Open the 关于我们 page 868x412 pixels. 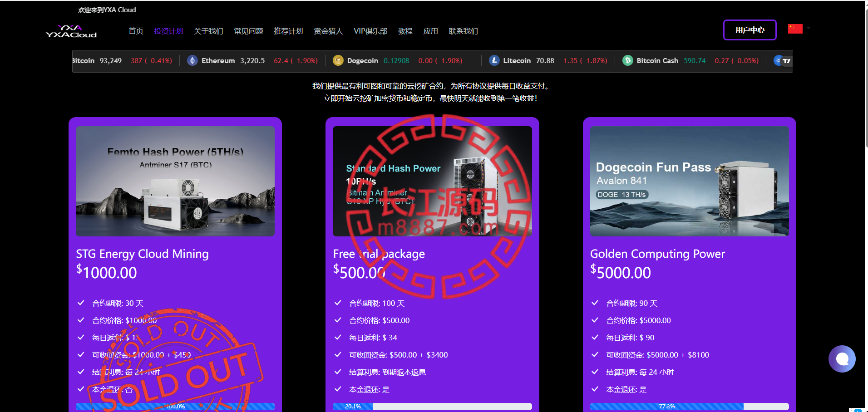pyautogui.click(x=208, y=31)
